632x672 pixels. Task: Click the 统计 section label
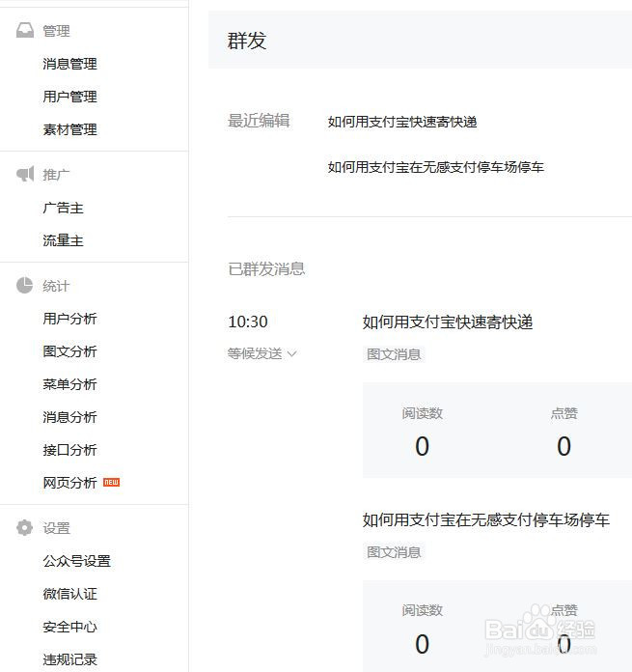tap(56, 286)
